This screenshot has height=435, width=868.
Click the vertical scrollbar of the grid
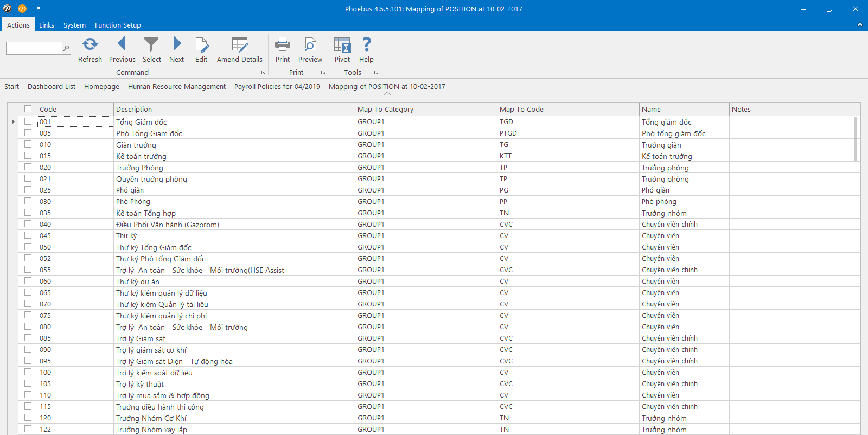pyautogui.click(x=856, y=138)
